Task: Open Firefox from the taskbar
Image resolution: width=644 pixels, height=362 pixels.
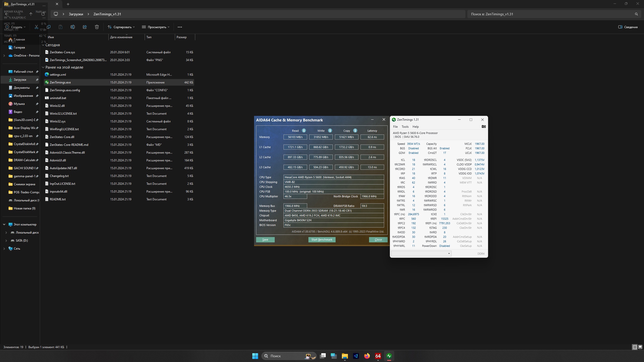Action: point(367,356)
